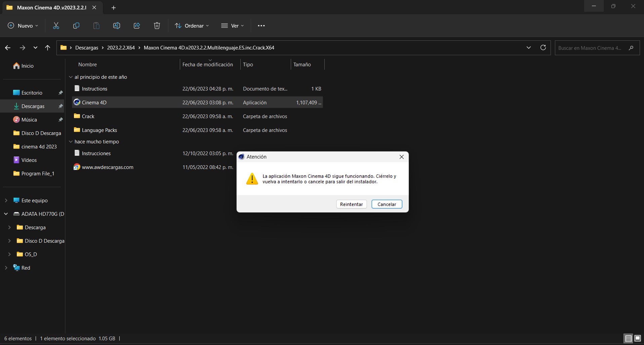Image resolution: width=644 pixels, height=345 pixels.
Task: Click 2023.2.2.X64 in the breadcrumb path
Action: coord(121,48)
